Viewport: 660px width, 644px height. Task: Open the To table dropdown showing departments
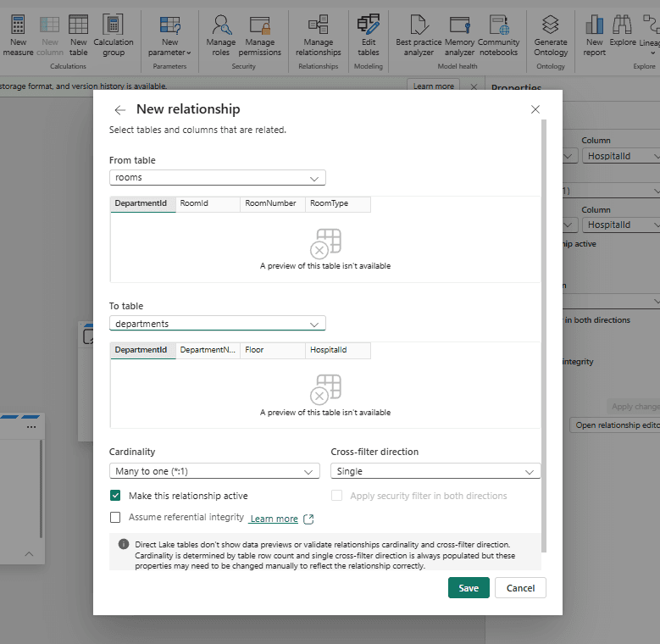point(218,324)
